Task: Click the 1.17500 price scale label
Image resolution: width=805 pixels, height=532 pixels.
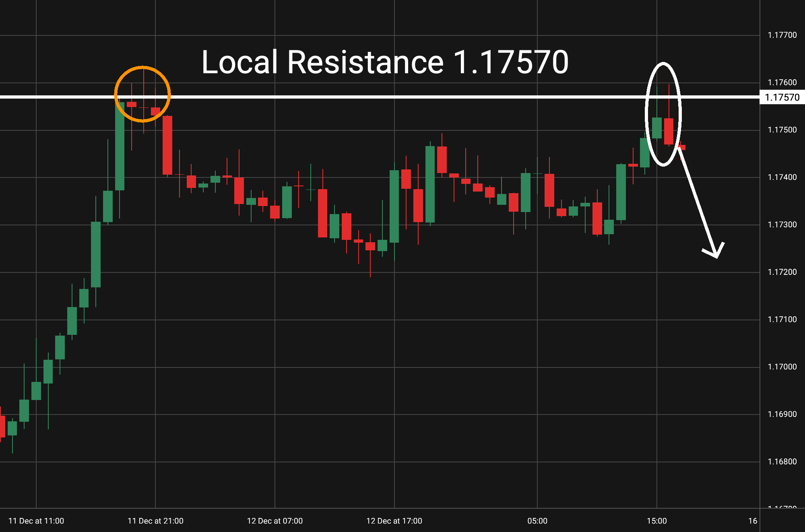Action: pyautogui.click(x=782, y=130)
